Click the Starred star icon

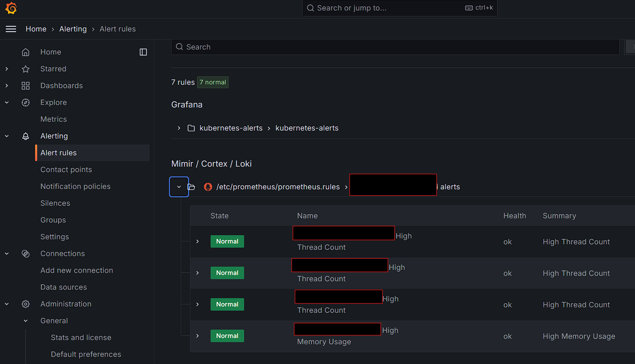[26, 69]
